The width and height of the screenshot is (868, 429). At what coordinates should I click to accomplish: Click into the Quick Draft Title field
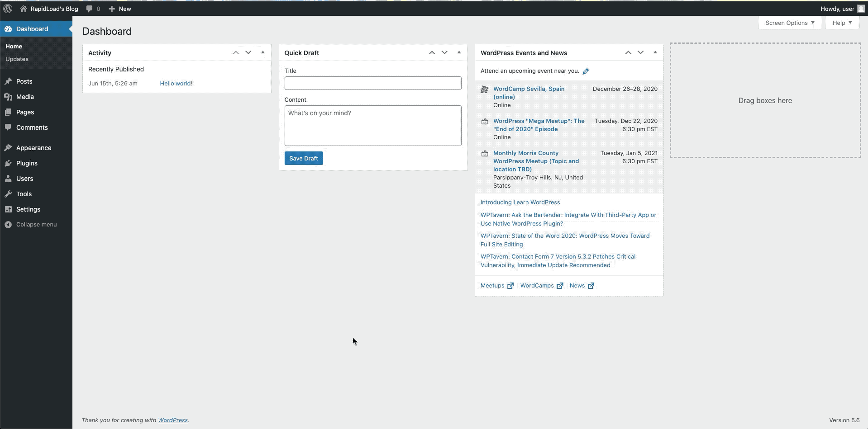coord(372,83)
